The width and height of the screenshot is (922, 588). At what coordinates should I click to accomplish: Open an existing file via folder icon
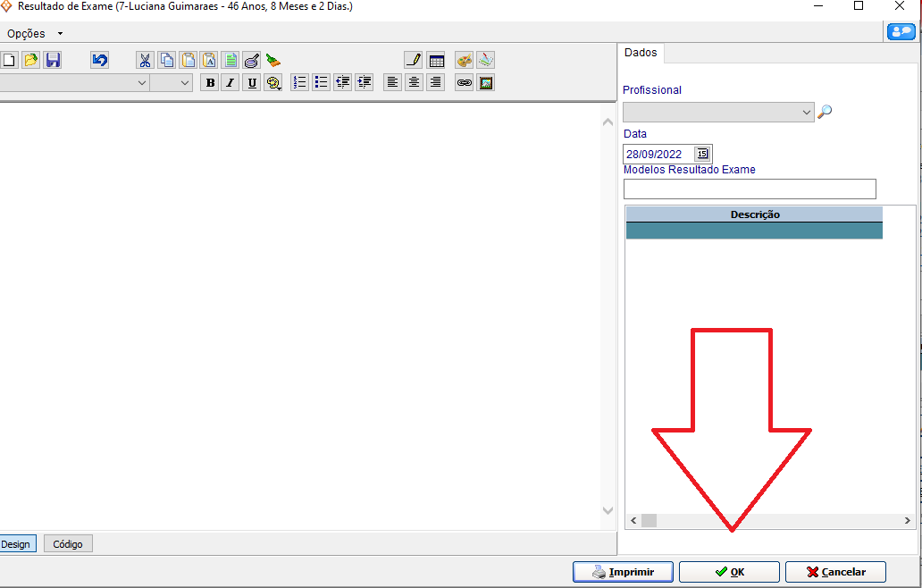tap(31, 60)
